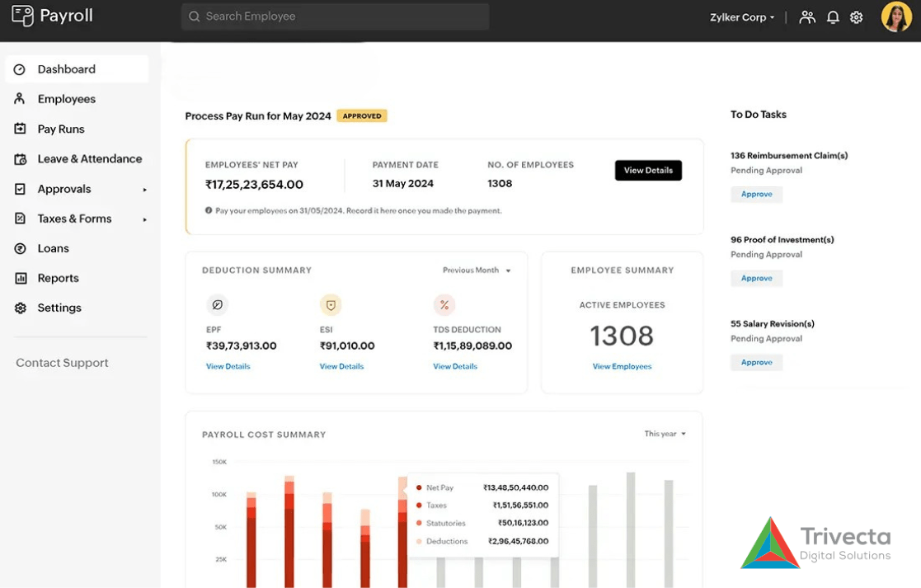Click the ESI shield icon
Screen dimensions: 921x588
coord(331,305)
